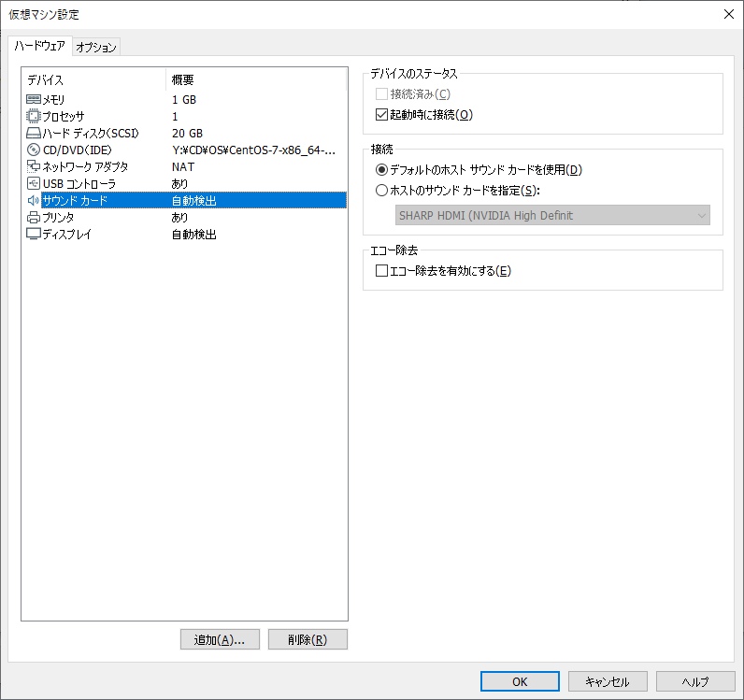Toggle the 接続済み(C) checkbox
The height and width of the screenshot is (700, 744).
[381, 94]
